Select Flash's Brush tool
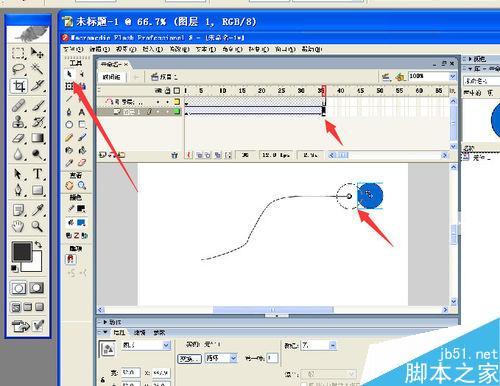Screen dimensions: 500x386 coord(82,137)
